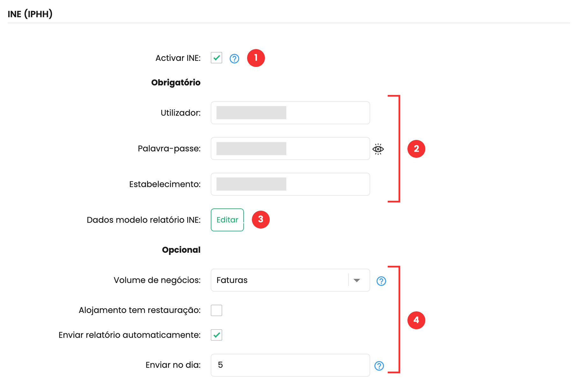Uncheck the Activar INE checkbox

216,58
